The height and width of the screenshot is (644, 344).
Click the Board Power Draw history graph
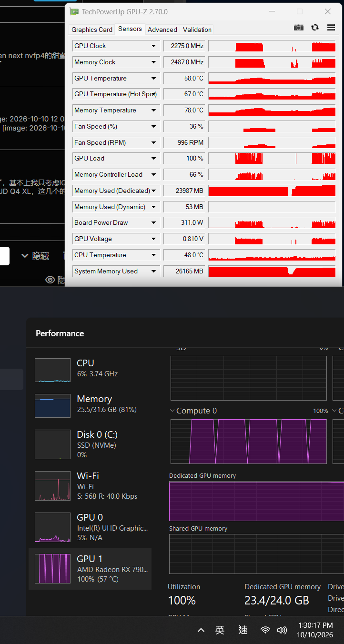coord(272,222)
